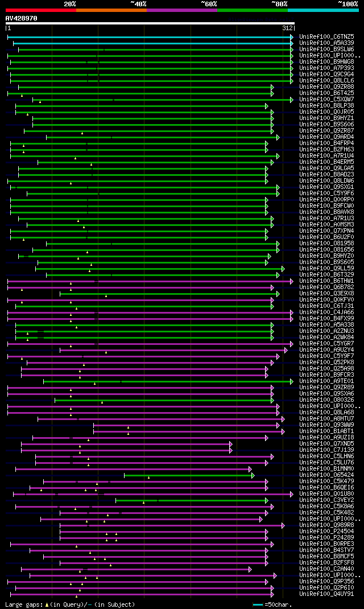
Task: Select the UniRef100_Q6B782 entry
Action: 326,287
